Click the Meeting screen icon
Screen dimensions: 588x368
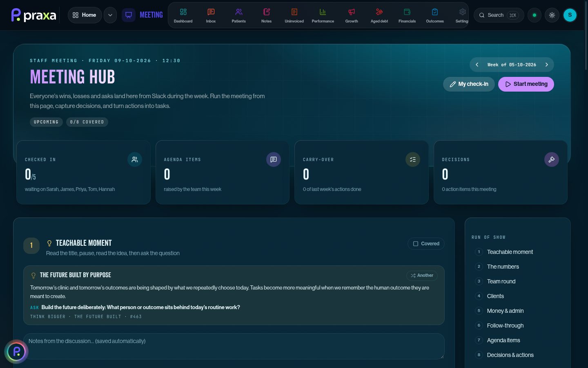pos(129,15)
